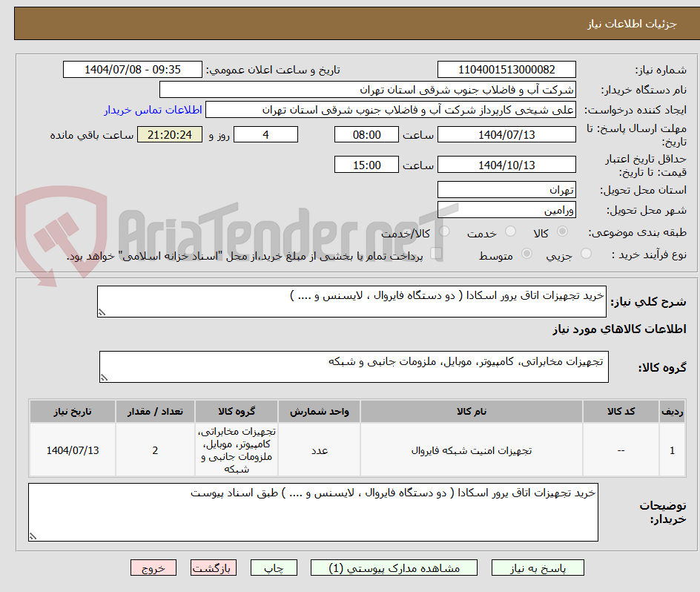Click the بازگشت button
The image size is (700, 592).
214,568
